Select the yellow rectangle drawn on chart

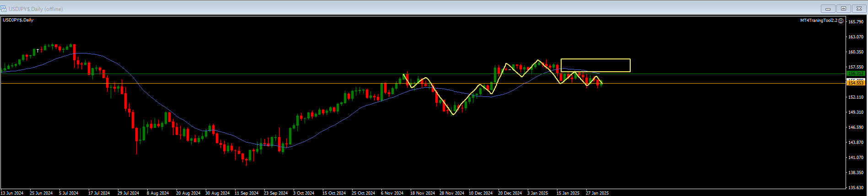point(595,59)
